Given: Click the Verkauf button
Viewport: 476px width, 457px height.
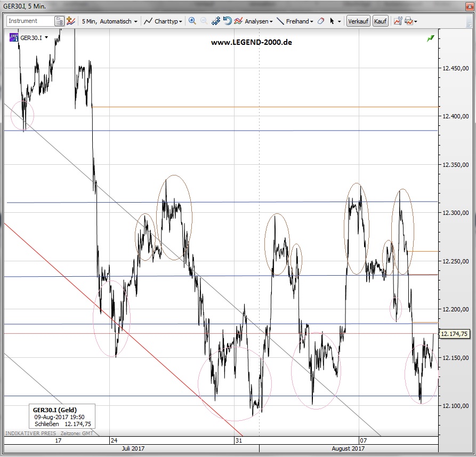Looking at the screenshot, I should [x=359, y=21].
